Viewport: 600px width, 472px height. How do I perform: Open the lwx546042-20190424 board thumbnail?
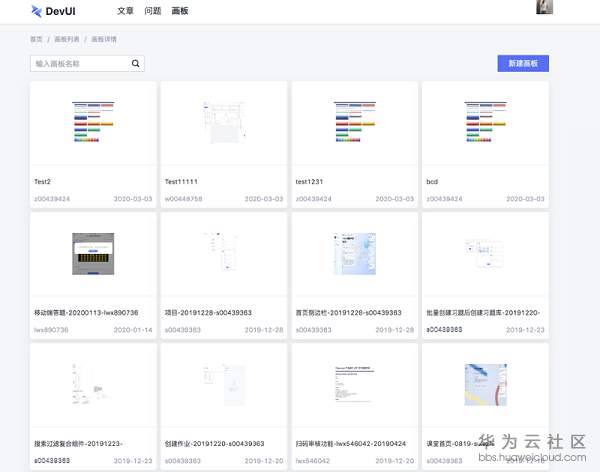[x=355, y=384]
